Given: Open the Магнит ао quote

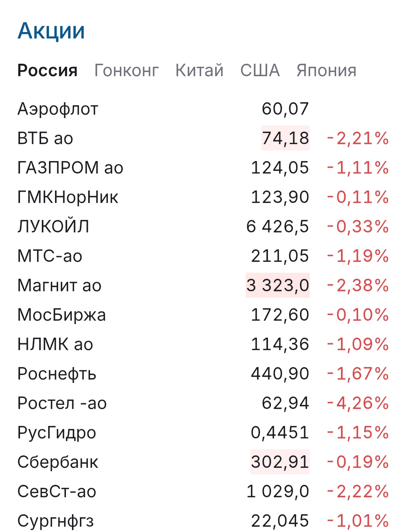Looking at the screenshot, I should (x=60, y=286).
